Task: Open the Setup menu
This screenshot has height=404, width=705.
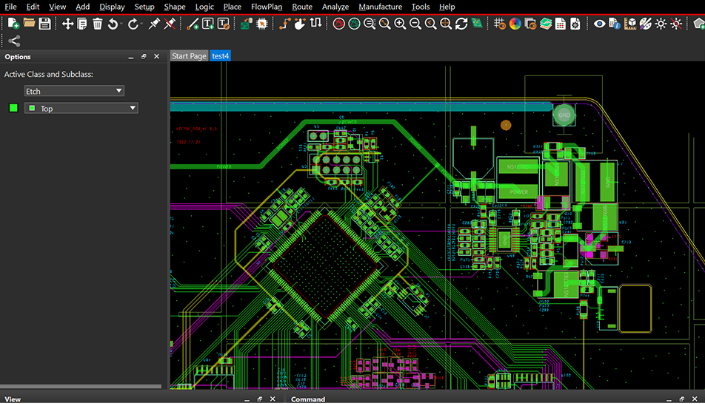Action: 144,7
